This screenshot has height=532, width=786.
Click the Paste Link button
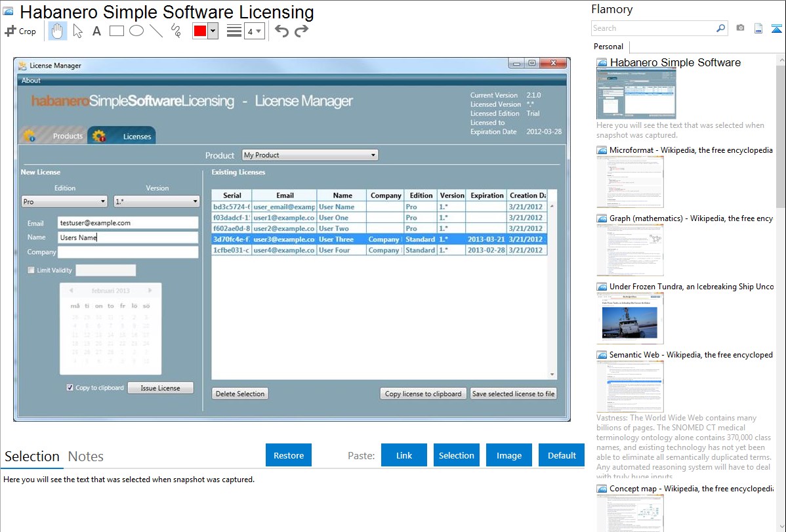pyautogui.click(x=404, y=455)
